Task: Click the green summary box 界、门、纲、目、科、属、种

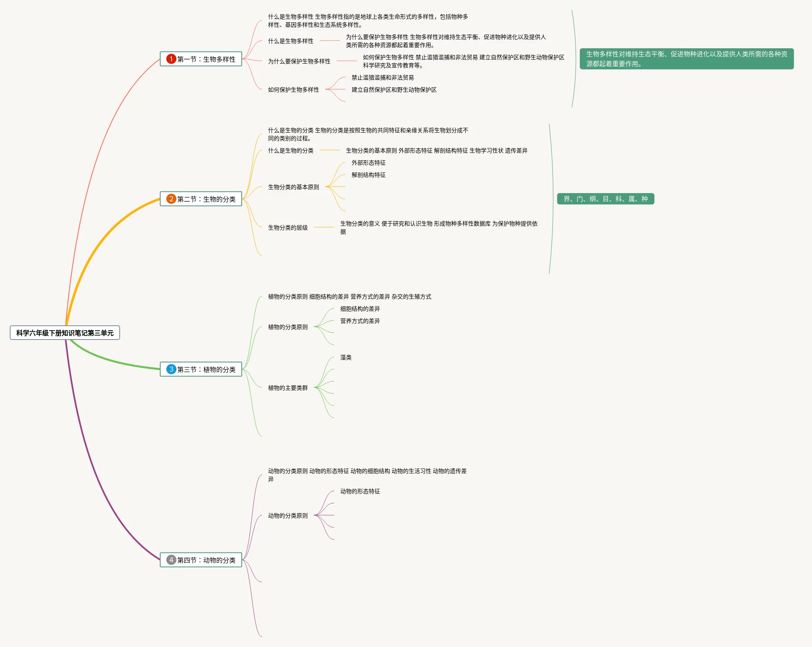Action: pos(606,199)
